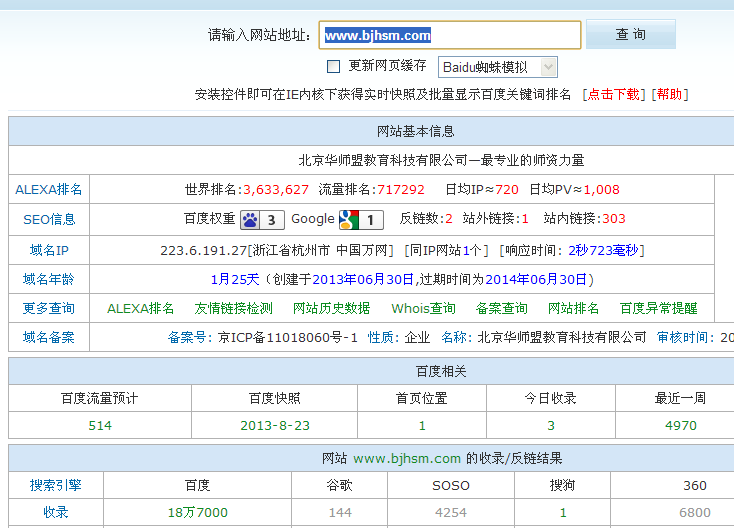Screen dimensions: 734x528
Task: Click Baidu snapshot date 2013-8-23
Action: pos(275,425)
